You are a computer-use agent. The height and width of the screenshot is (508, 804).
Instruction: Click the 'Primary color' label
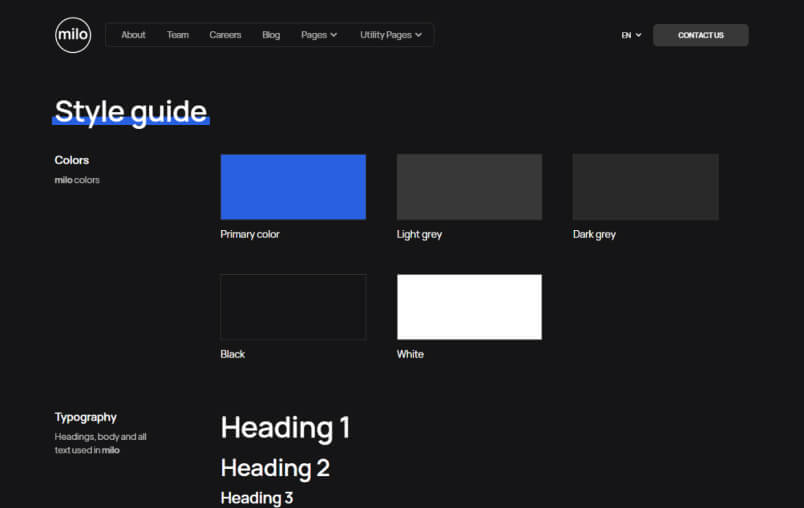(x=250, y=234)
